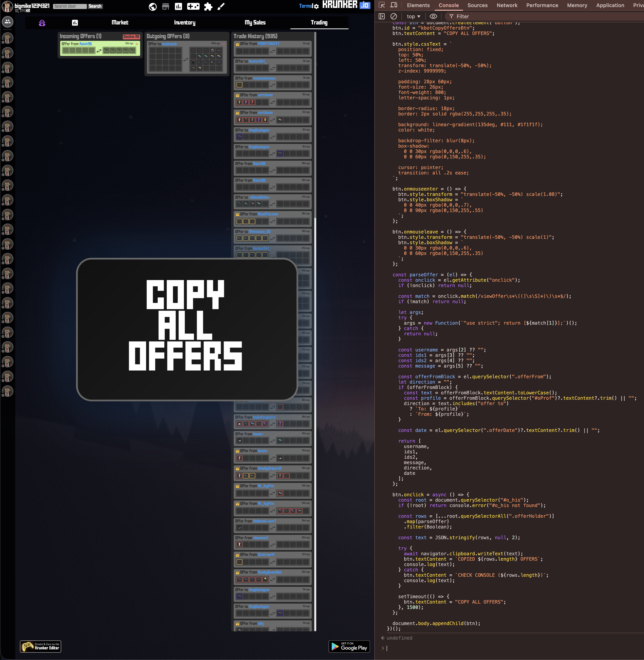Click the gamepad icon in the top toolbar
Image resolution: width=644 pixels, height=660 pixels.
pos(193,6)
